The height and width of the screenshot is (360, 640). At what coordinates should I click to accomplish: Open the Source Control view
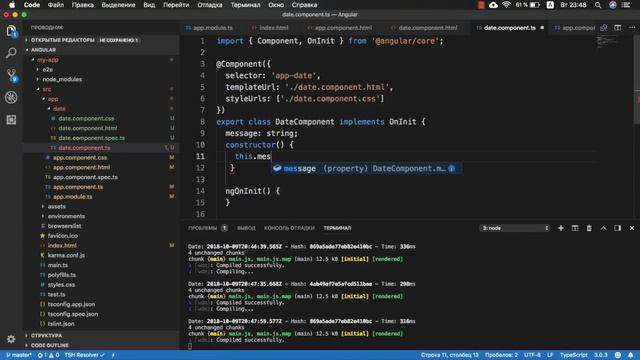coord(11,75)
